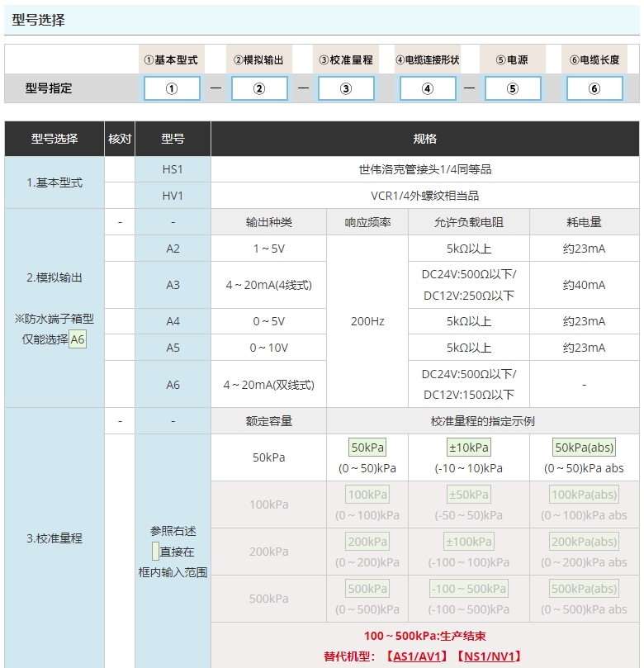Screen dimensions: 644x668
Task: Click the (0～50)kPa abs range text
Action: point(585,468)
